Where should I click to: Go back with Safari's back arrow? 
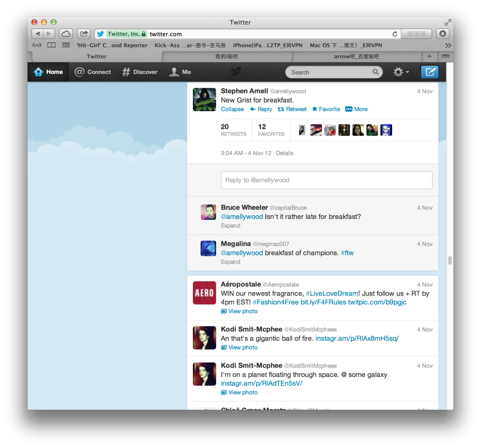click(x=38, y=34)
